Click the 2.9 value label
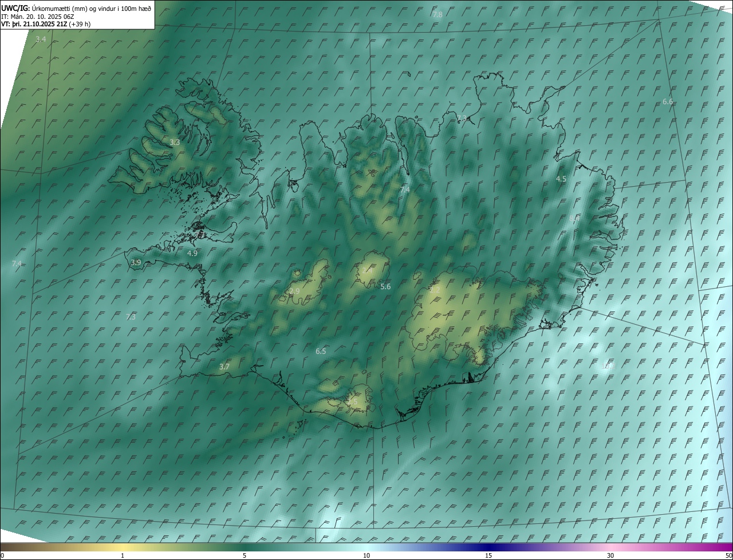The width and height of the screenshot is (733, 560). (x=294, y=291)
